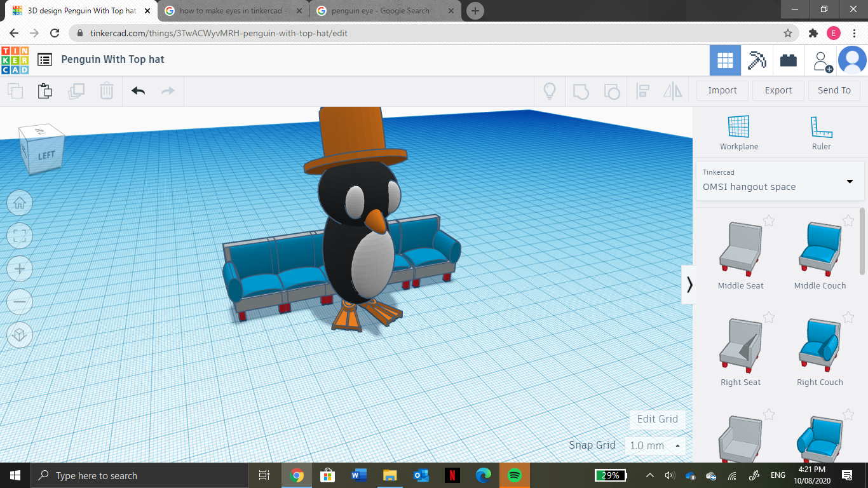
Task: Open the user profile avatar
Action: coord(852,60)
